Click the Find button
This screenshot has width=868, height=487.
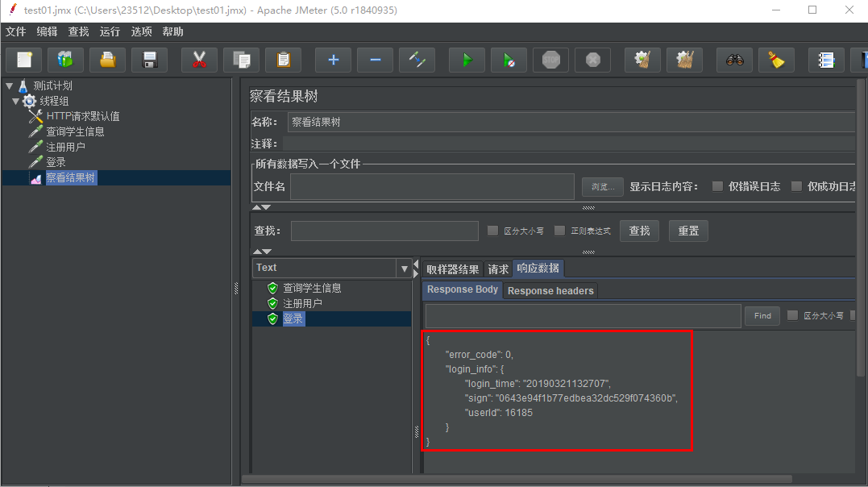coord(762,316)
